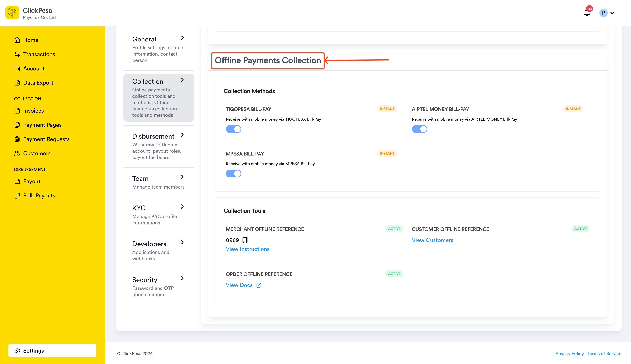The width and height of the screenshot is (631, 364).
Task: Click View Customers link
Action: 432,240
